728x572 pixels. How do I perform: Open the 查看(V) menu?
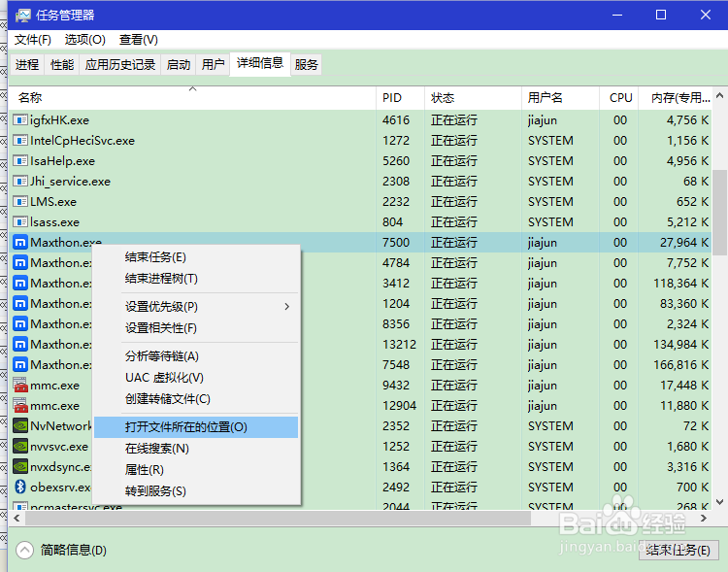click(139, 40)
